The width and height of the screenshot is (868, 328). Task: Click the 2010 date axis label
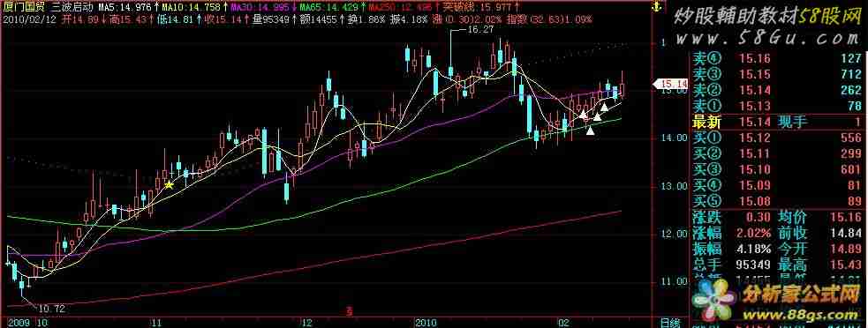[x=426, y=322]
